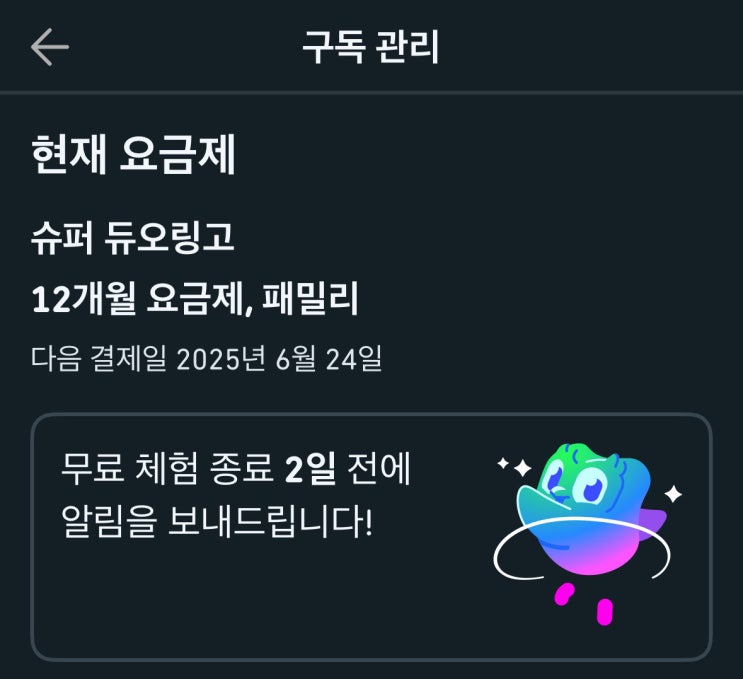Click the twin sparkles left of mascot

pos(514,466)
